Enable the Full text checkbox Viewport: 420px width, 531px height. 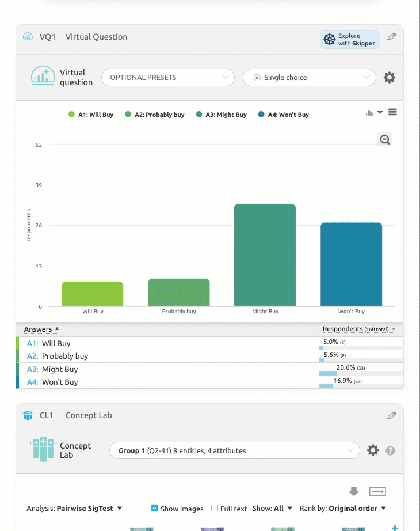pos(215,508)
